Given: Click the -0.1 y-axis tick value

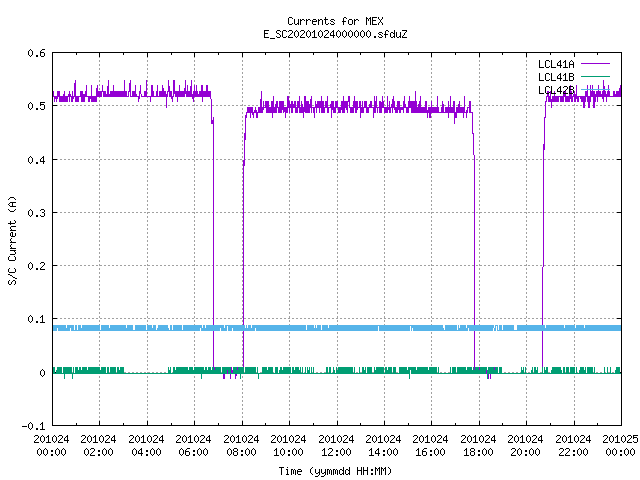Looking at the screenshot, I should pos(33,426).
